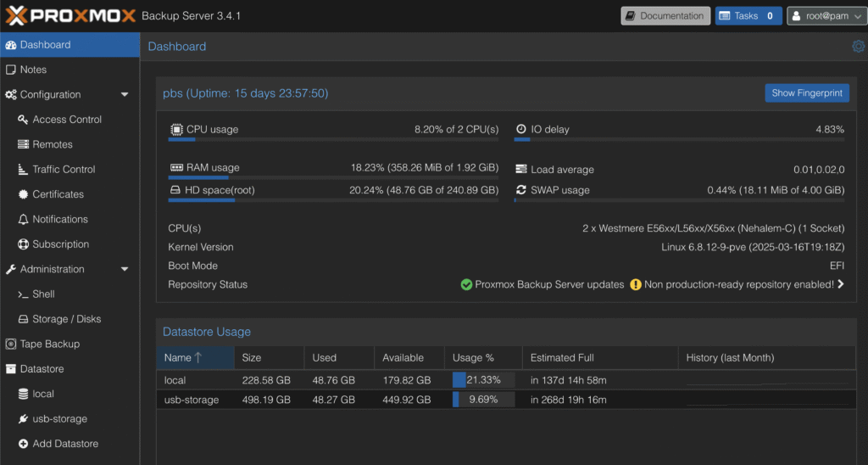Click the Datastore archive icon
This screenshot has width=868, height=465.
[10, 369]
